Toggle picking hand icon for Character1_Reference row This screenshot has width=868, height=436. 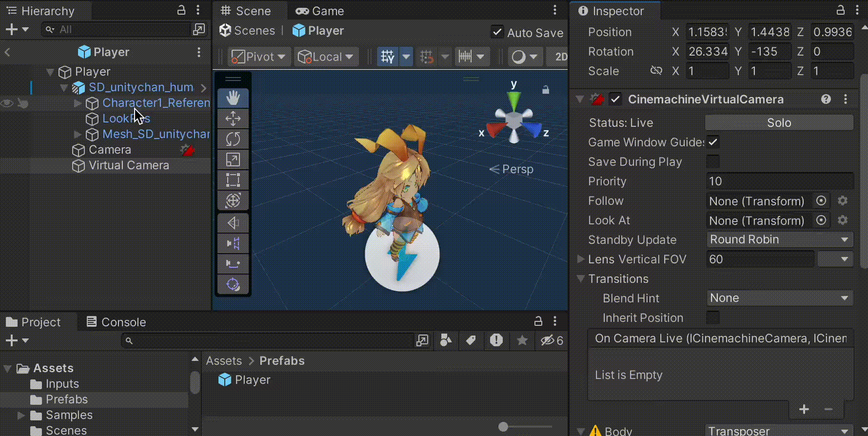coord(22,103)
